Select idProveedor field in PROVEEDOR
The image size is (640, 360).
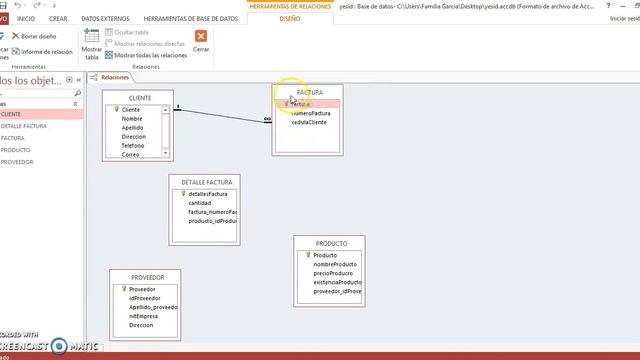click(x=145, y=298)
